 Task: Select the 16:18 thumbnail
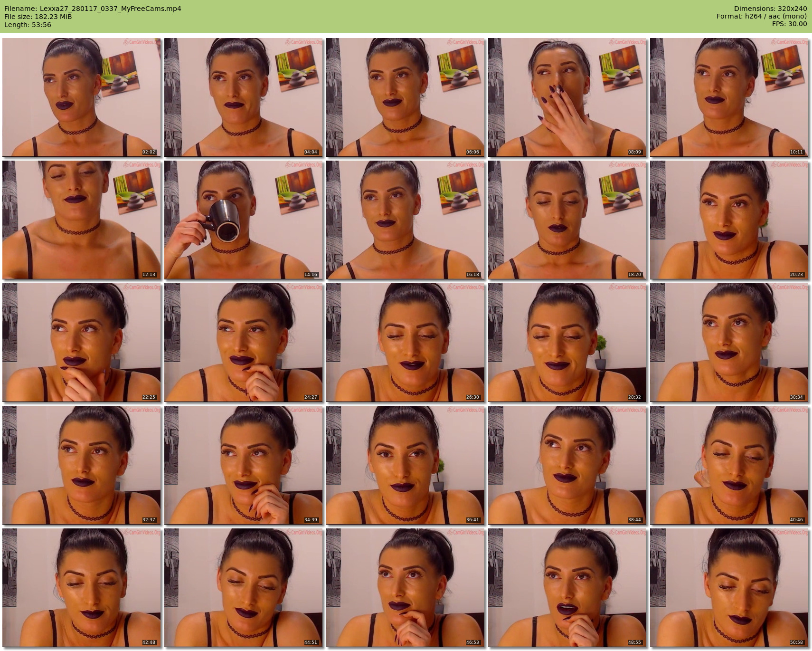tap(406, 220)
